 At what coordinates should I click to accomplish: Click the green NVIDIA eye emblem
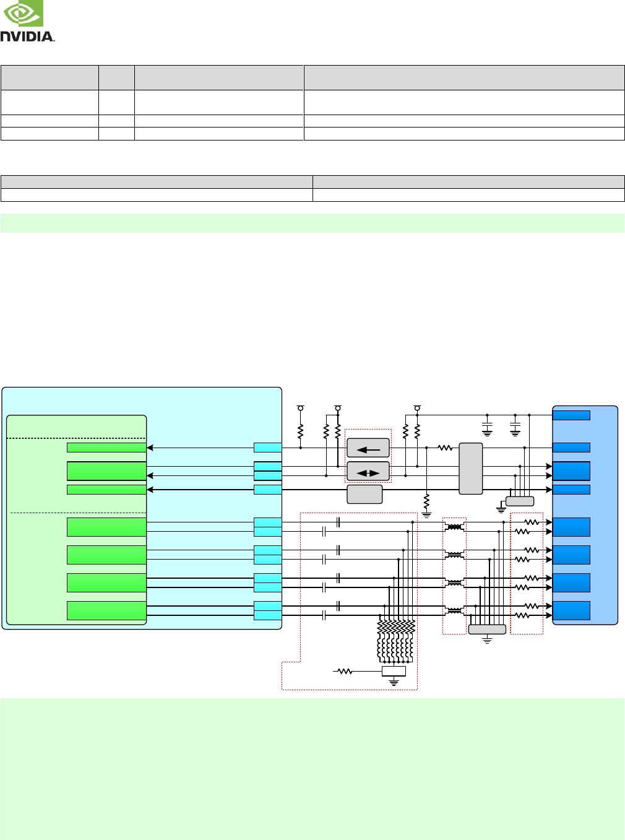pyautogui.click(x=22, y=14)
